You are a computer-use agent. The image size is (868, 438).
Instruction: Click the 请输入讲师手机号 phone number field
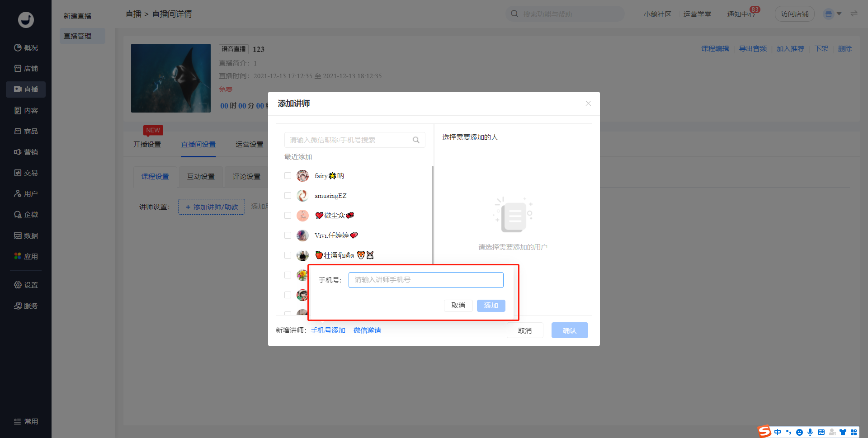coord(425,280)
